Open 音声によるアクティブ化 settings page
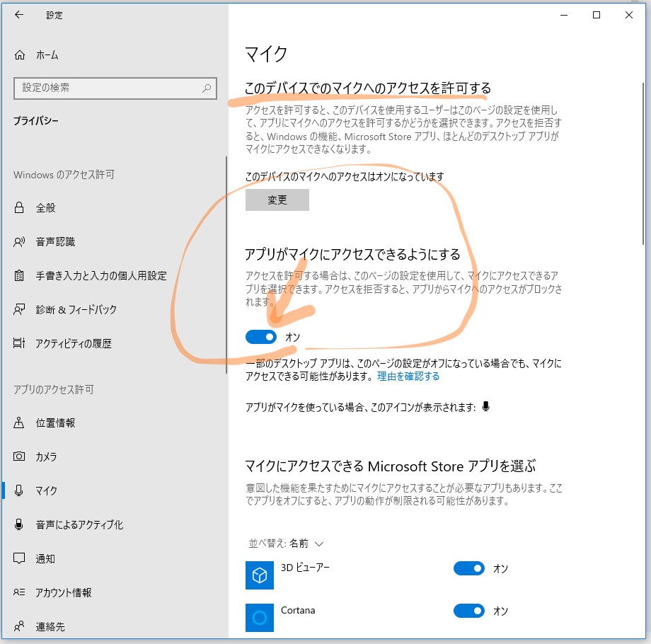This screenshot has width=651, height=644. [x=115, y=524]
